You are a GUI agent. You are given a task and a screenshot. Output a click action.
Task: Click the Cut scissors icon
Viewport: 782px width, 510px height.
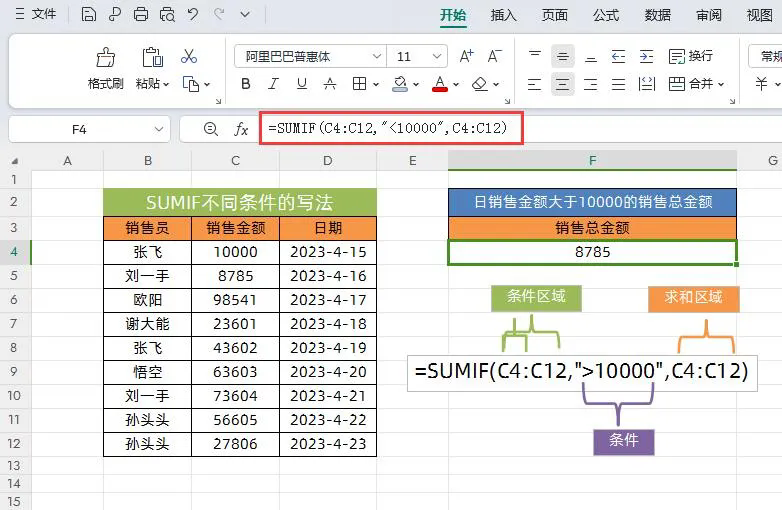pos(189,56)
